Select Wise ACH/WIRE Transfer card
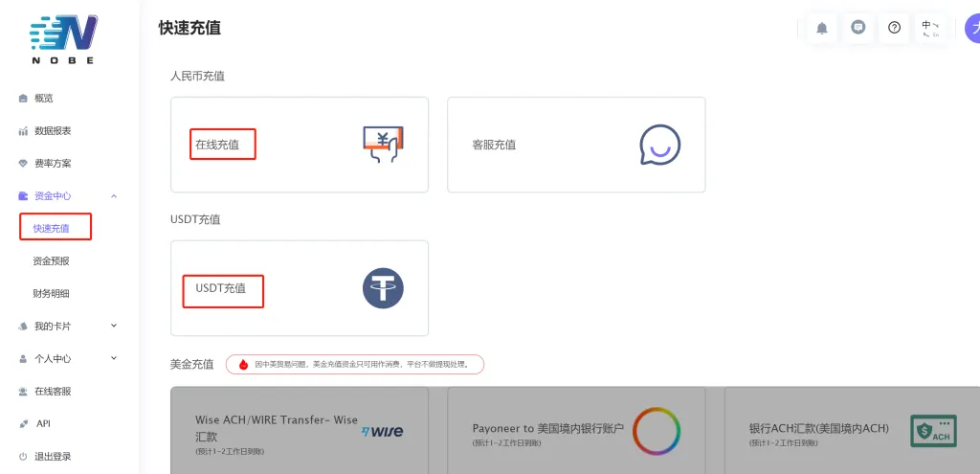 tap(300, 430)
